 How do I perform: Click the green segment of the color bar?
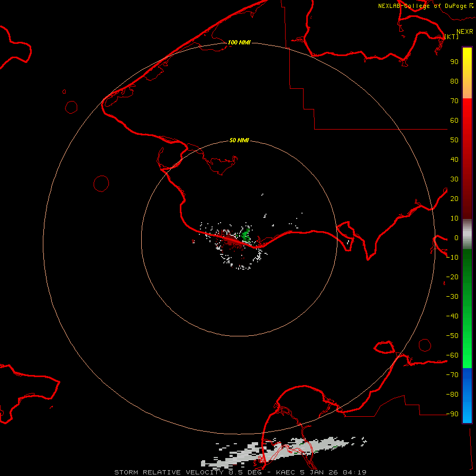(467, 309)
